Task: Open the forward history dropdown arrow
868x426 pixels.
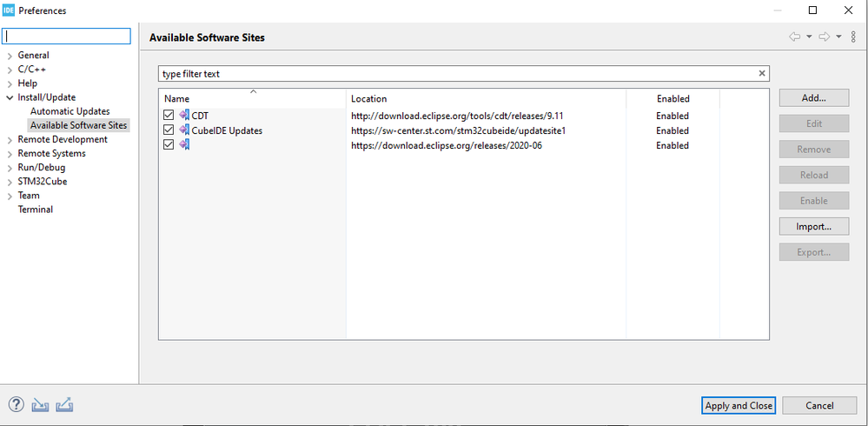Action: (x=838, y=37)
